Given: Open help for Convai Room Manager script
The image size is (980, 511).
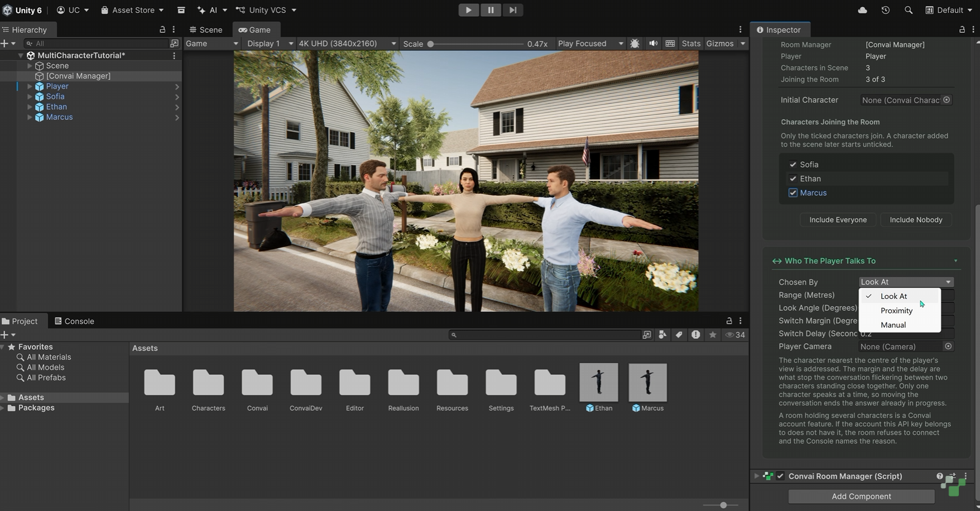Looking at the screenshot, I should (x=940, y=476).
